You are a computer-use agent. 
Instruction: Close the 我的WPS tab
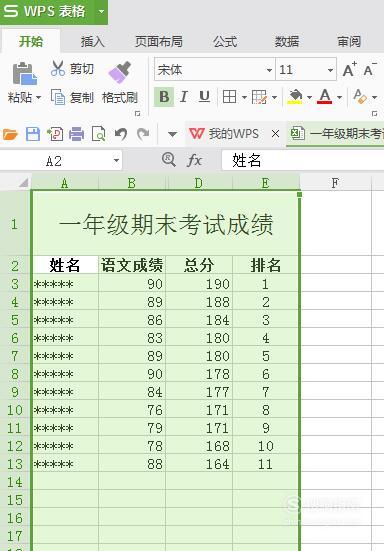tap(275, 134)
